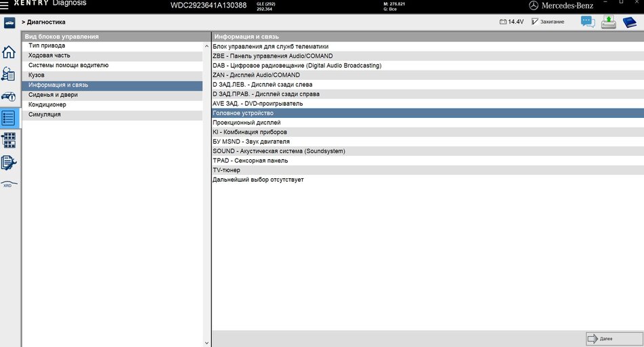
Task: Choose KI - Комбинация приборов
Action: (428, 132)
